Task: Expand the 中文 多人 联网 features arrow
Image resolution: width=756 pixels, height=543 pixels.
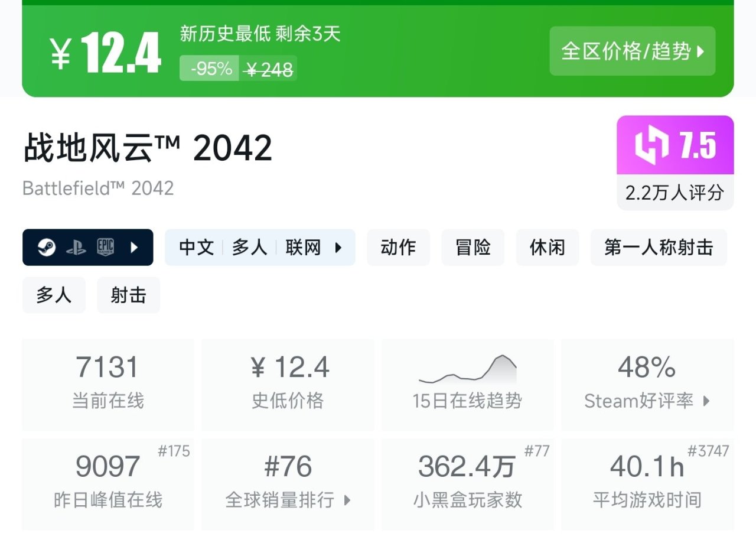Action: [338, 248]
